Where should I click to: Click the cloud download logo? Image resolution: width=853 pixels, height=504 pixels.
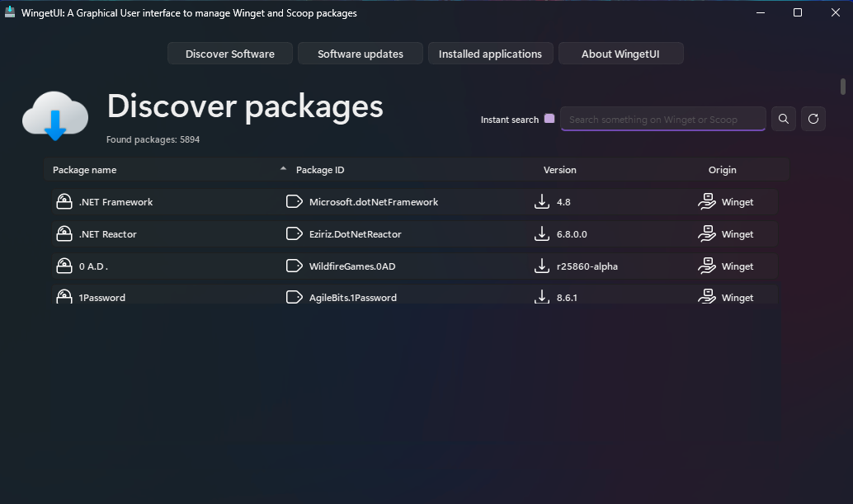click(x=55, y=115)
